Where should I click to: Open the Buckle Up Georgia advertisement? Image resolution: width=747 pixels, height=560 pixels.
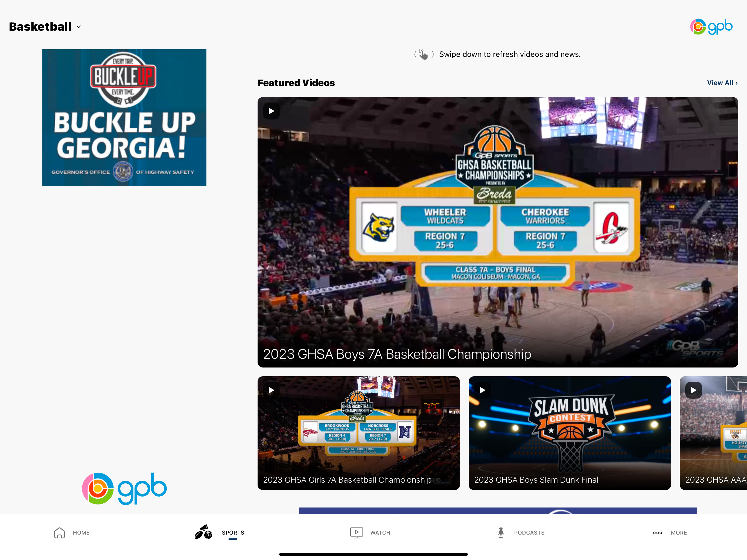124,118
